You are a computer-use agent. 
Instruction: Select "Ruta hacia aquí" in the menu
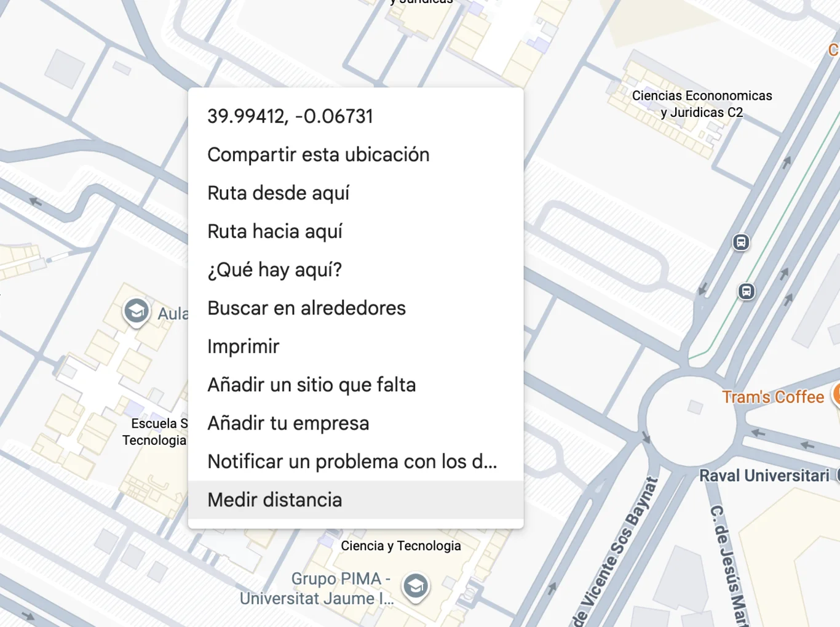click(x=275, y=231)
